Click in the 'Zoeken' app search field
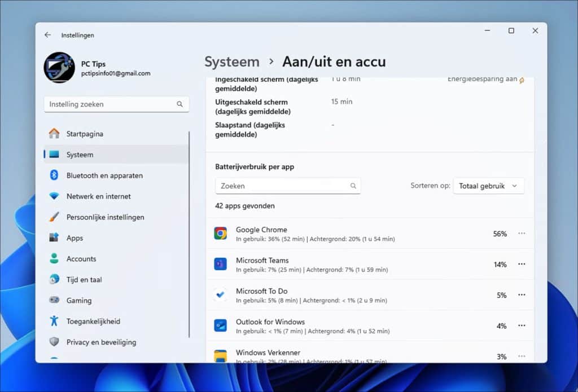The image size is (578, 392). [287, 186]
